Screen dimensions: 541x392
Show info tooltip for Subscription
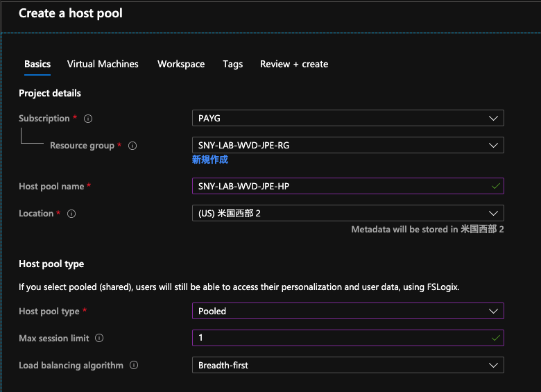tap(88, 119)
